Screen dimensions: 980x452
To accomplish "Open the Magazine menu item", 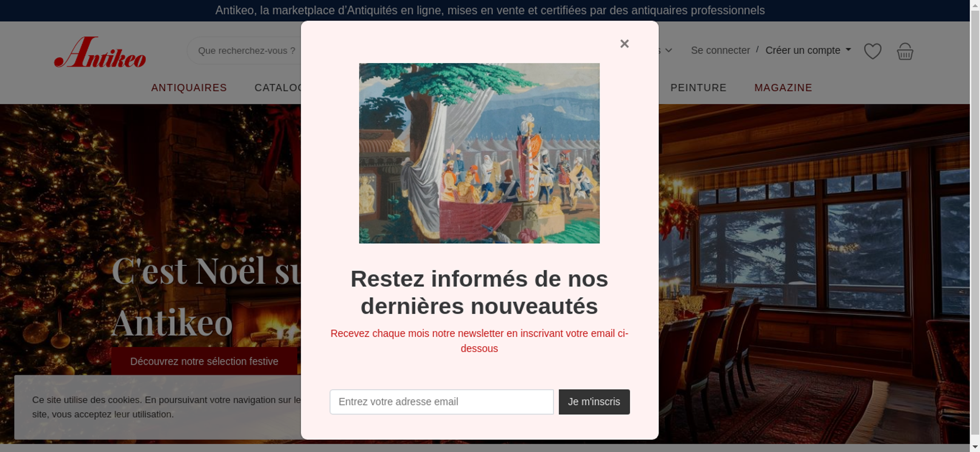I will (783, 88).
